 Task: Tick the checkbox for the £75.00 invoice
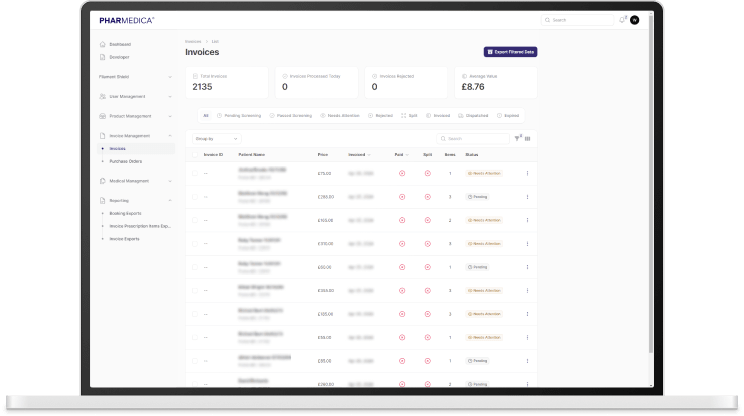195,174
